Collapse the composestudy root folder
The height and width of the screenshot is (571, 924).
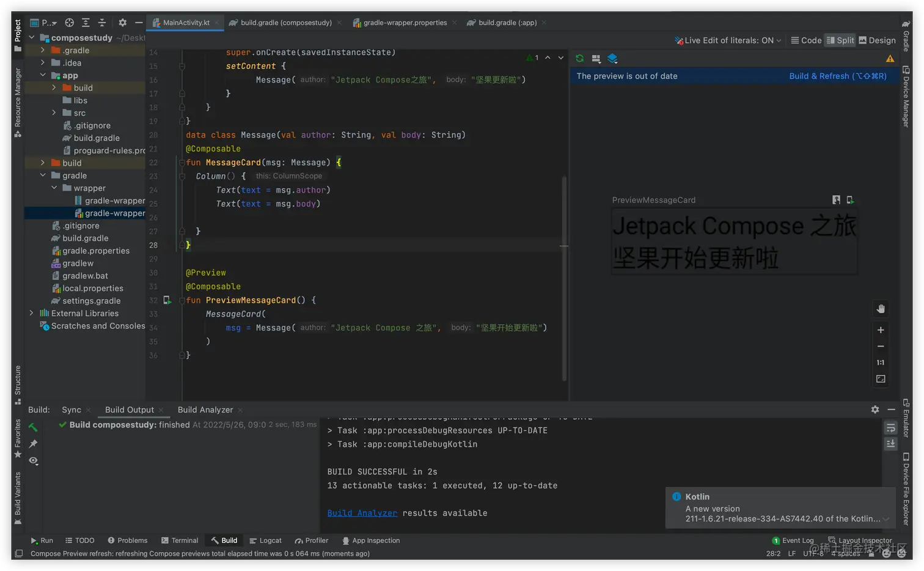coord(32,38)
